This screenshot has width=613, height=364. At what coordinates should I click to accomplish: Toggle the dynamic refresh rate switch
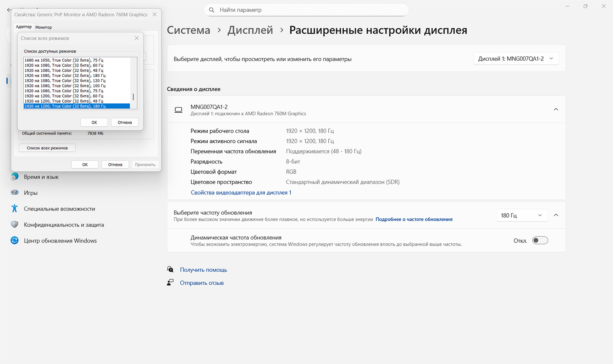(540, 241)
